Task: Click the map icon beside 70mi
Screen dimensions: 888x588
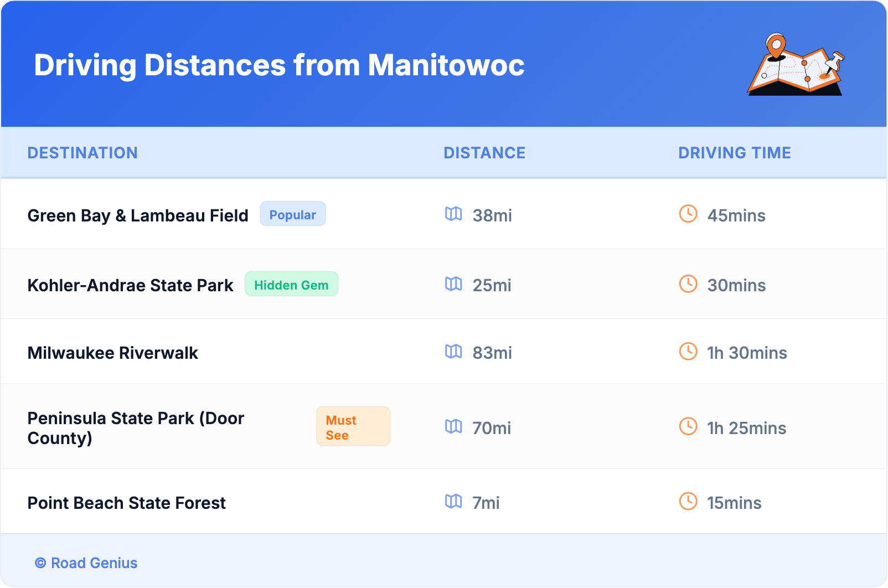Action: click(x=453, y=426)
